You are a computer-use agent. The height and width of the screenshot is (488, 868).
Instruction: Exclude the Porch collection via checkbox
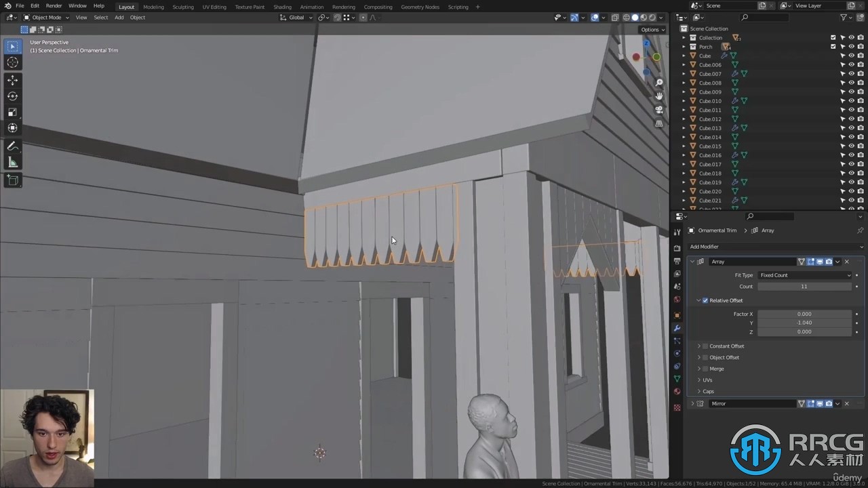tap(833, 47)
